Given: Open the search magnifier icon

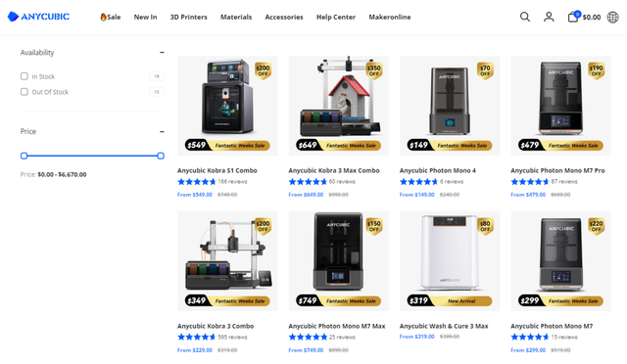Looking at the screenshot, I should 525,17.
